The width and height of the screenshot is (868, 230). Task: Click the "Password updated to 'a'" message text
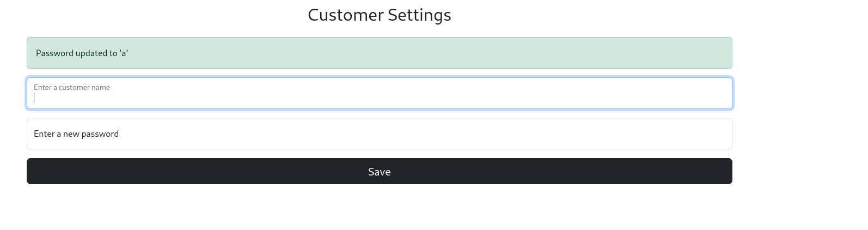click(82, 53)
